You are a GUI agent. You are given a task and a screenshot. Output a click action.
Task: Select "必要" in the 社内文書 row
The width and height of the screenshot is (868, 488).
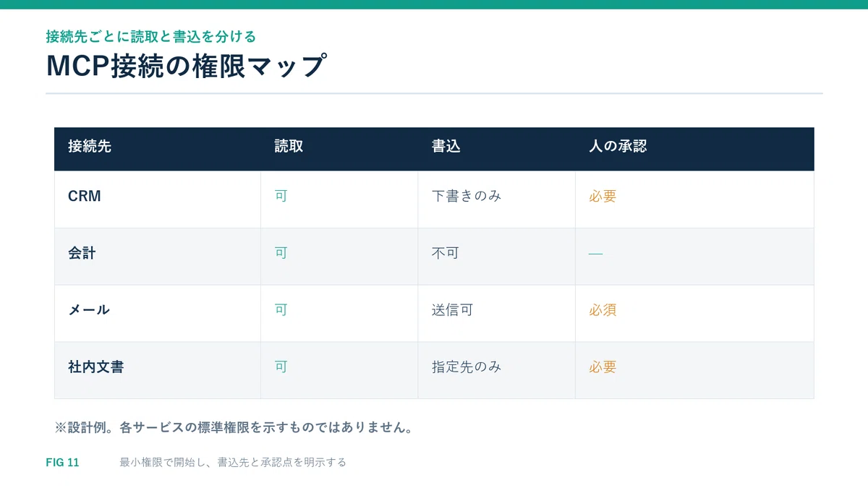(x=603, y=367)
